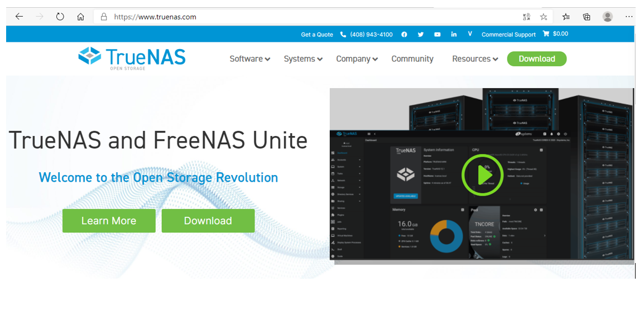The image size is (644, 316).
Task: Open the Community menu item
Action: (x=412, y=59)
